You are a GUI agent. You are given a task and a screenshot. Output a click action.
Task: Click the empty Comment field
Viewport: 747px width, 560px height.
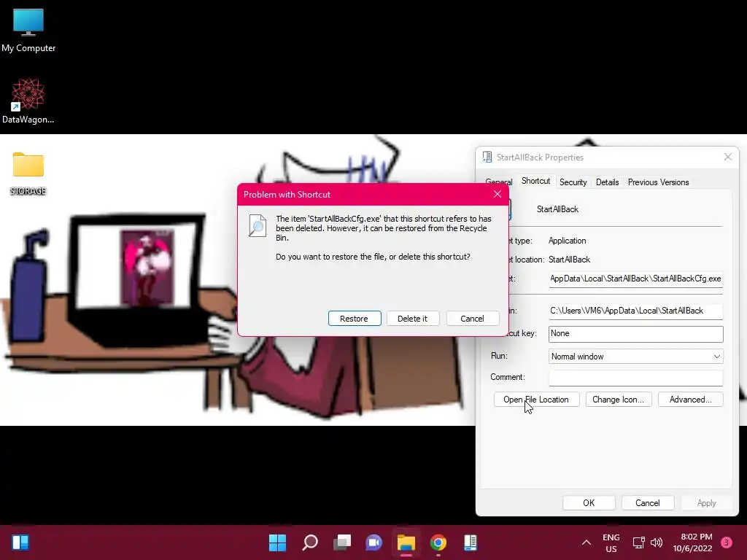click(x=635, y=378)
